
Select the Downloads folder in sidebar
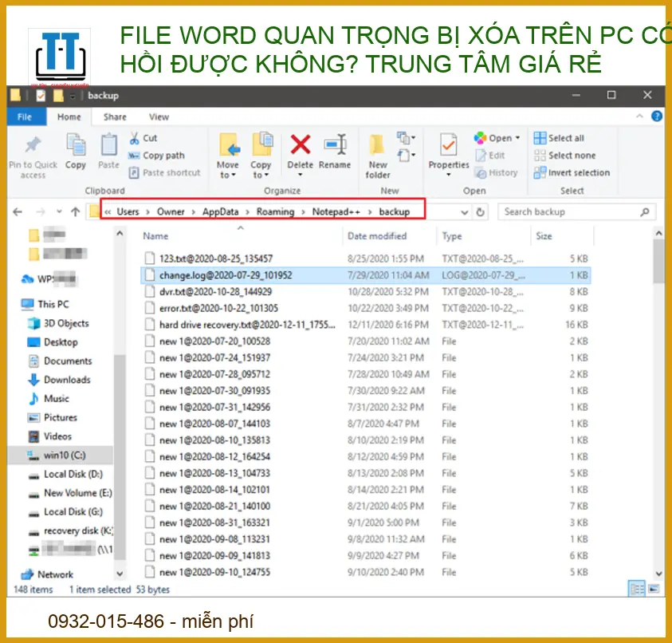[67, 380]
